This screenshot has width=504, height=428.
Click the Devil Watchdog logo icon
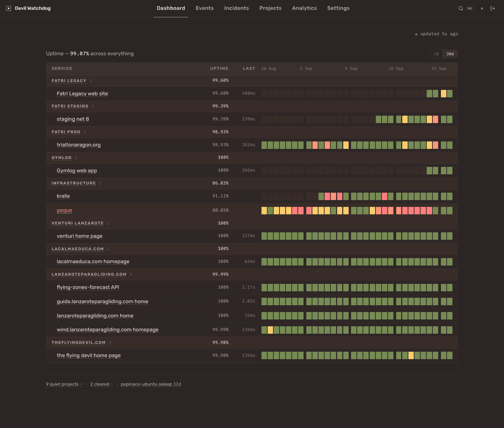tap(9, 8)
